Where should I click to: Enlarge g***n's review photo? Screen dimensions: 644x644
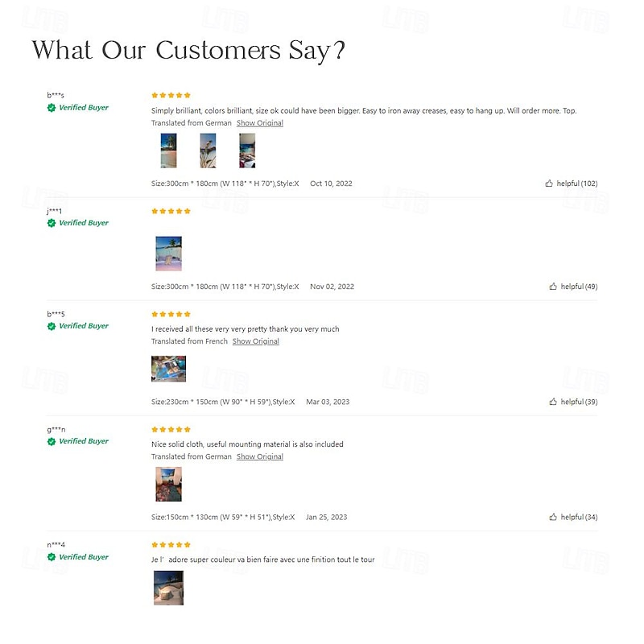(168, 484)
